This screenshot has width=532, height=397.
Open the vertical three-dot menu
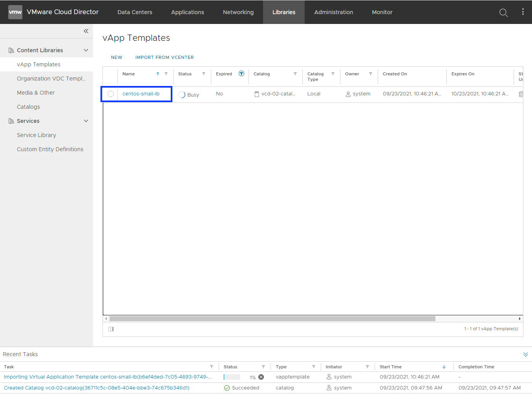pos(523,12)
